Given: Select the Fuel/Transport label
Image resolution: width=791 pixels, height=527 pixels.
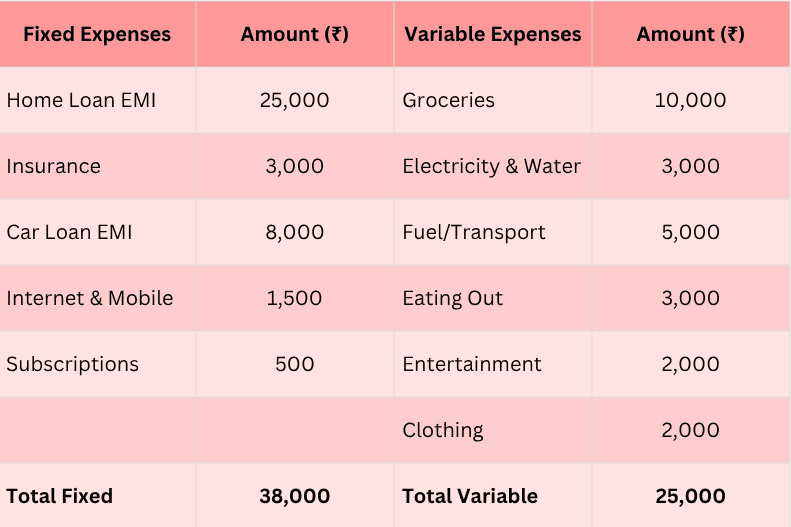Looking at the screenshot, I should (474, 232).
